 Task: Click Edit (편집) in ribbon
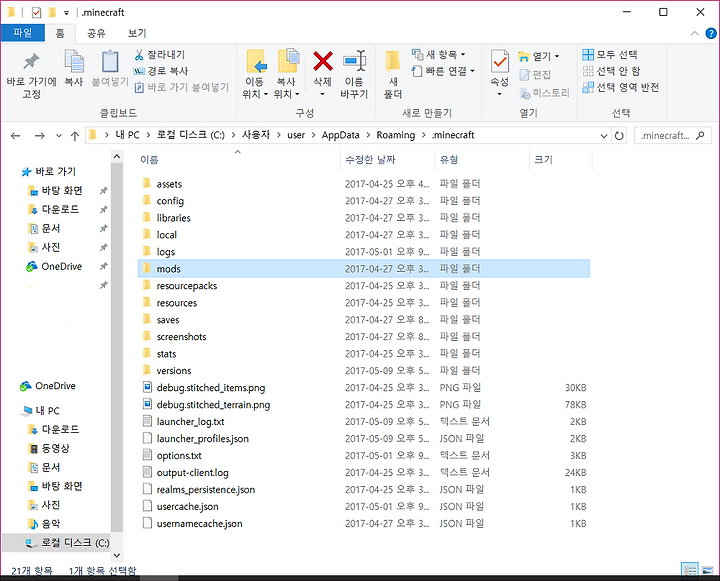click(535, 74)
